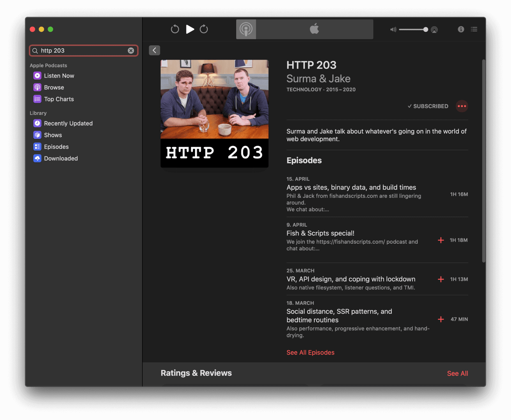This screenshot has height=420, width=511.
Task: View Downloaded podcasts
Action: tap(61, 158)
